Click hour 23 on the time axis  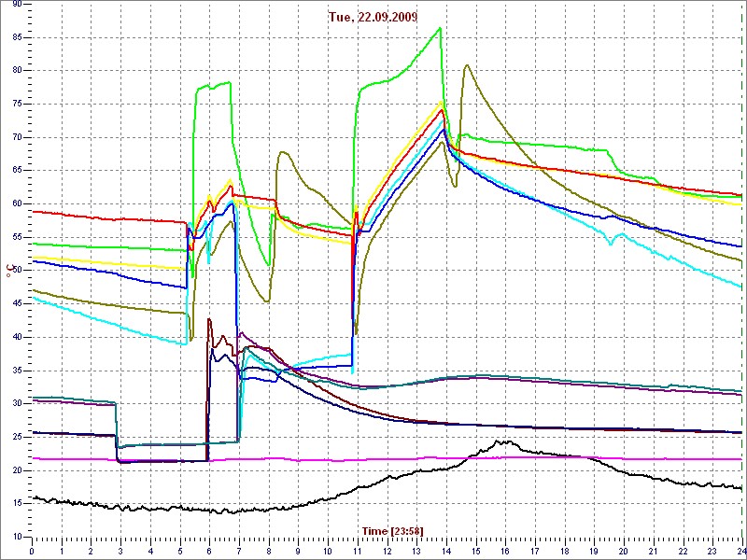(712, 551)
